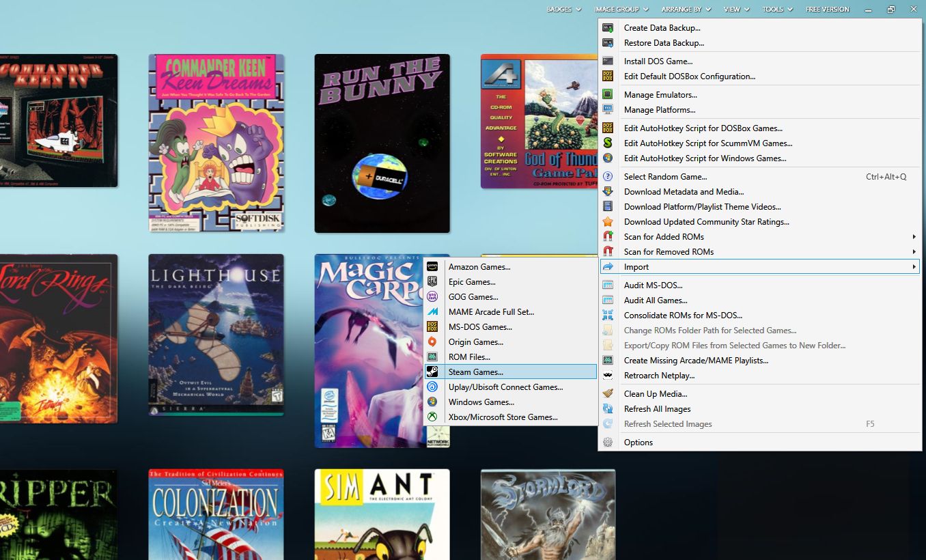
Task: Click the film icon for Theme Videos download
Action: tap(608, 207)
